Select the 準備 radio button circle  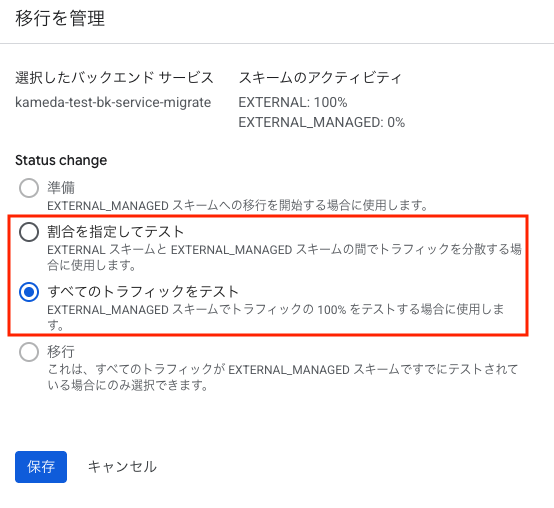(x=29, y=188)
